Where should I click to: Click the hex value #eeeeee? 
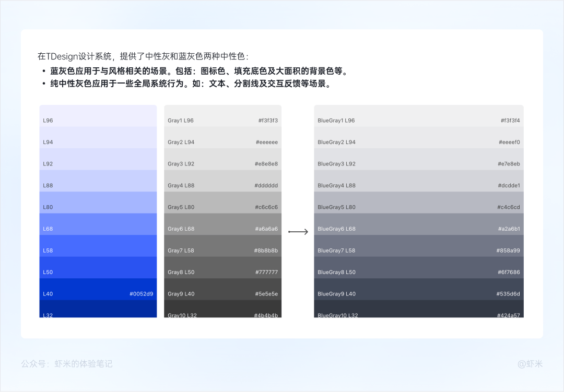pos(267,142)
